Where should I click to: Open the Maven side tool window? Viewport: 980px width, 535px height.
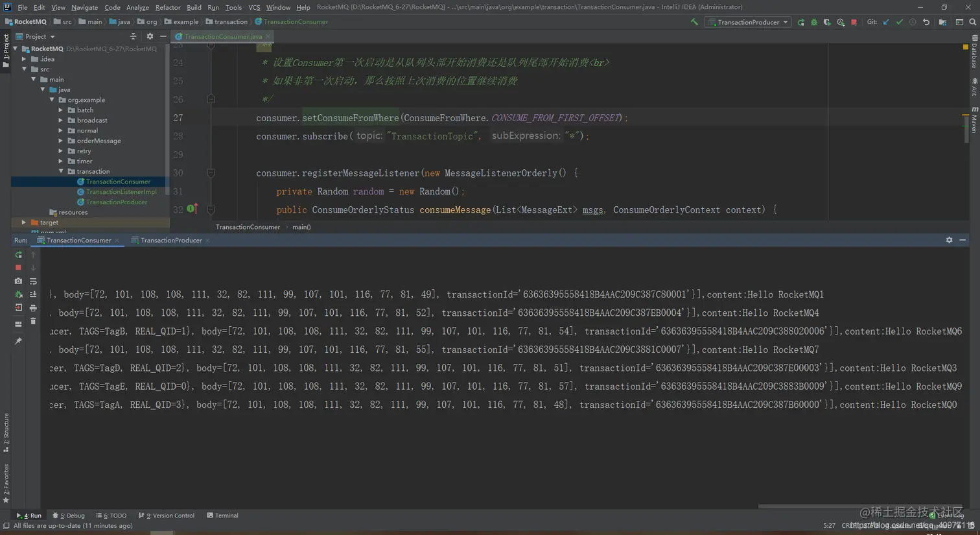coord(974,120)
